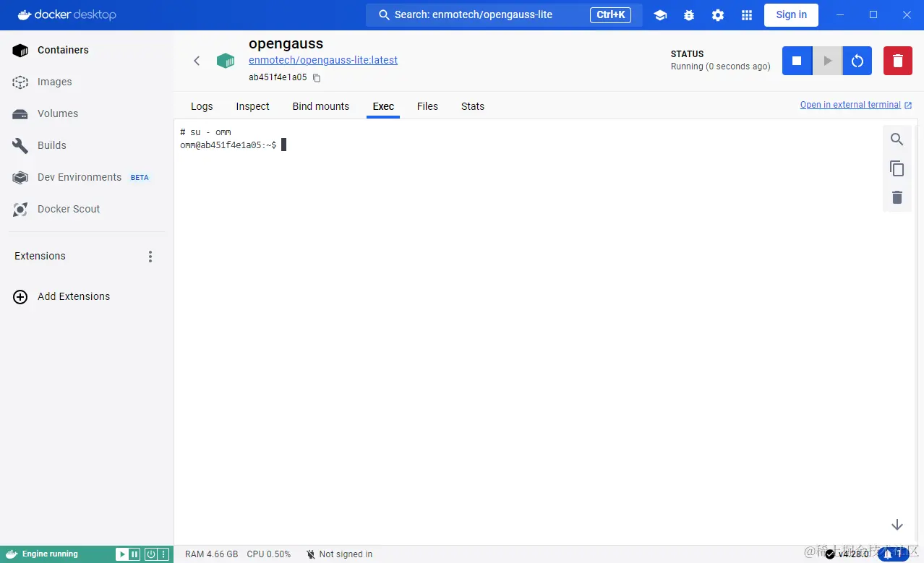Open the Volumes section
Viewport: 924px width, 563px height.
58,113
